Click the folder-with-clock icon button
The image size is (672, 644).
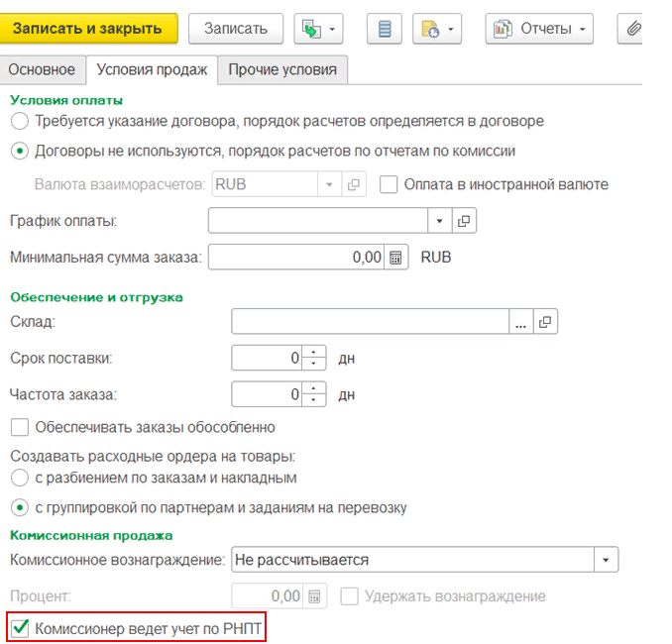tap(431, 29)
